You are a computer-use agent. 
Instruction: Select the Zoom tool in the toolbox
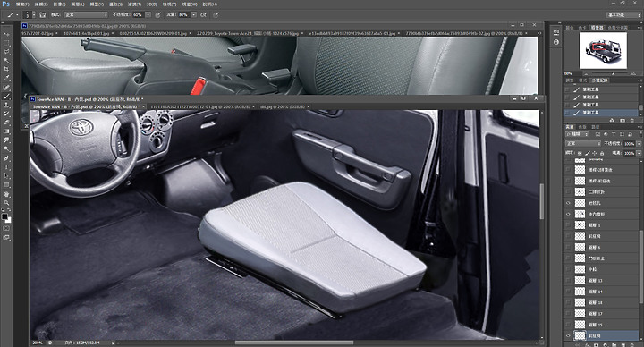[6, 202]
